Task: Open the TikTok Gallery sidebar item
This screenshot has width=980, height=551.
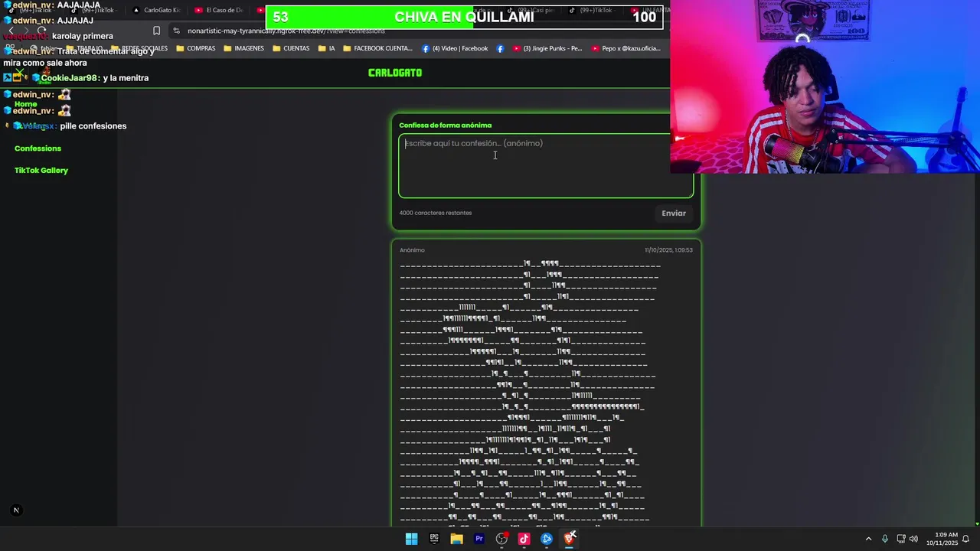Action: click(41, 171)
